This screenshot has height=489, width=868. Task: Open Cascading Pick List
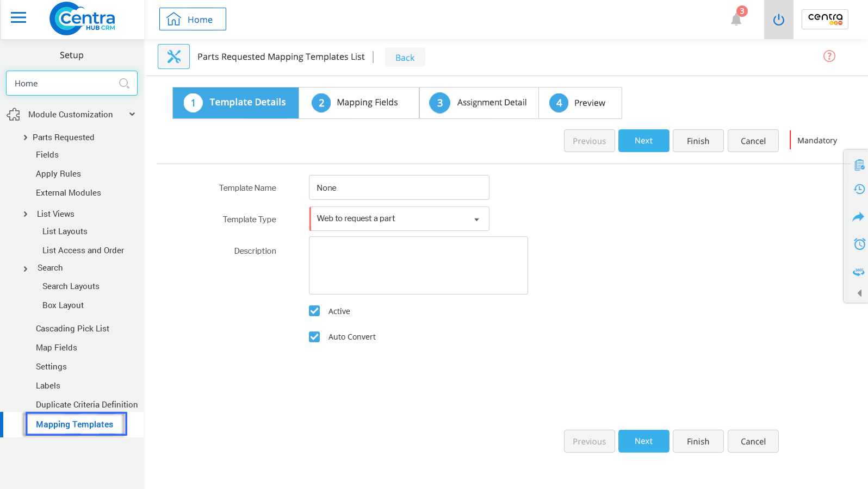(72, 329)
